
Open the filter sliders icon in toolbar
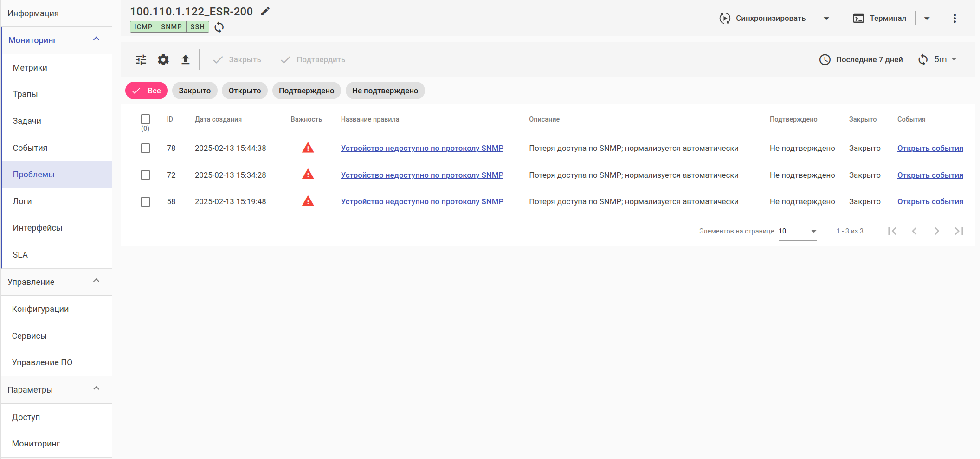pos(141,60)
